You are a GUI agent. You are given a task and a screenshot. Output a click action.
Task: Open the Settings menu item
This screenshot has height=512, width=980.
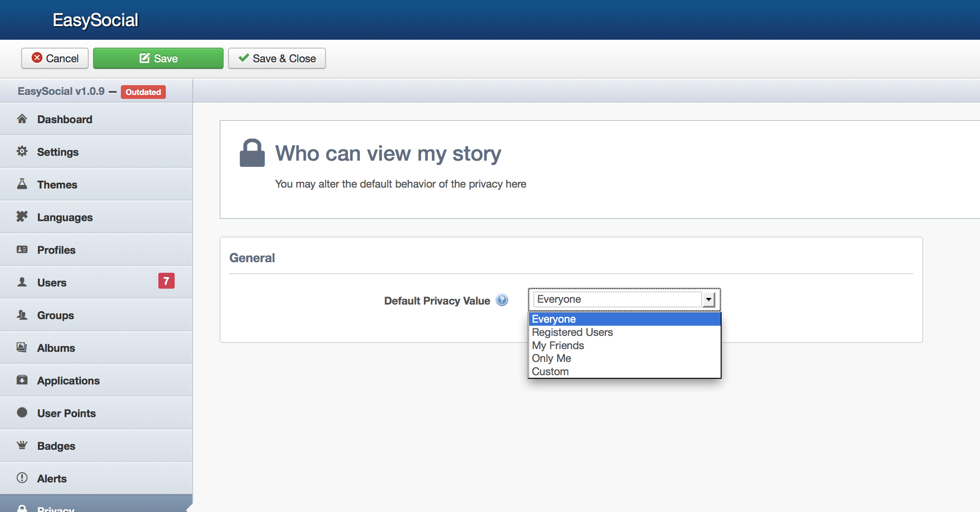coord(96,152)
